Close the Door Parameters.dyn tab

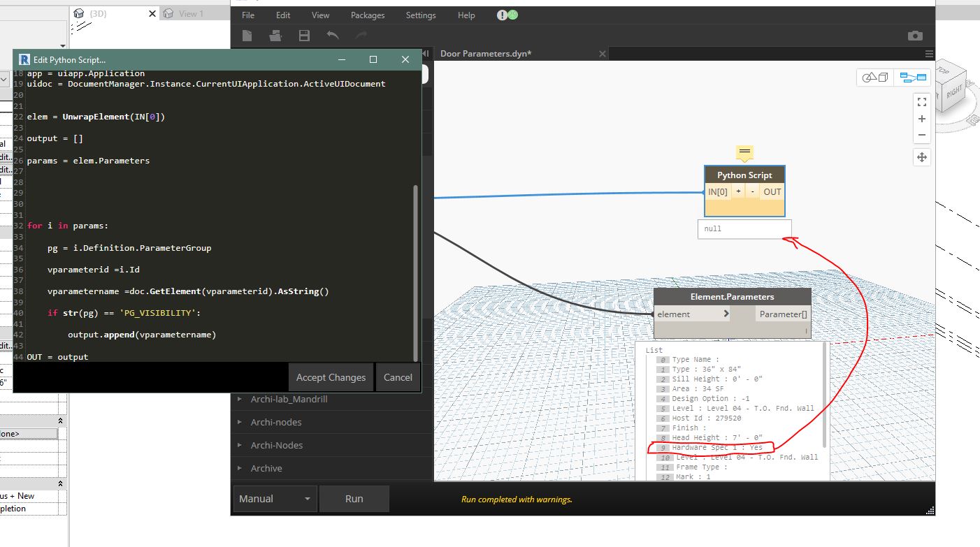coord(603,54)
